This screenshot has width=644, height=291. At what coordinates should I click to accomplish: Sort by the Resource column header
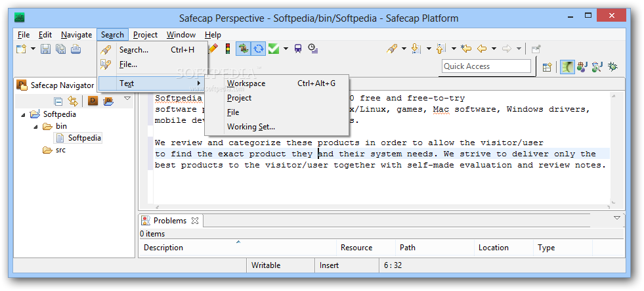(x=366, y=248)
